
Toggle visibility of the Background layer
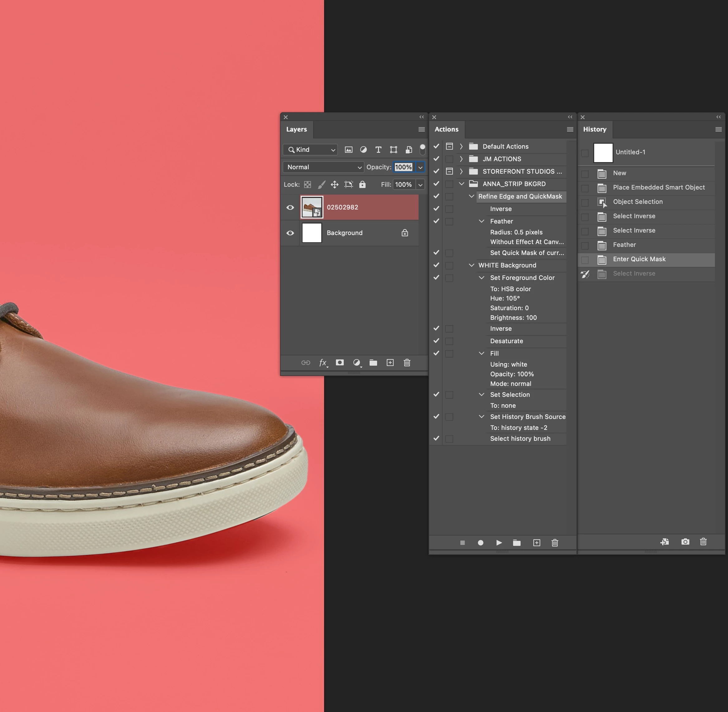point(290,233)
